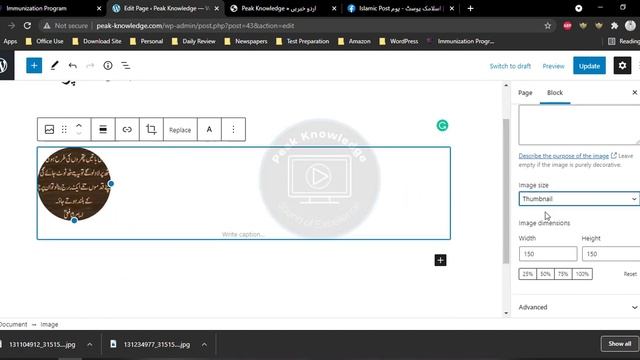Screen dimensions: 640x360
Task: Open the Image size dropdown
Action: (x=579, y=199)
